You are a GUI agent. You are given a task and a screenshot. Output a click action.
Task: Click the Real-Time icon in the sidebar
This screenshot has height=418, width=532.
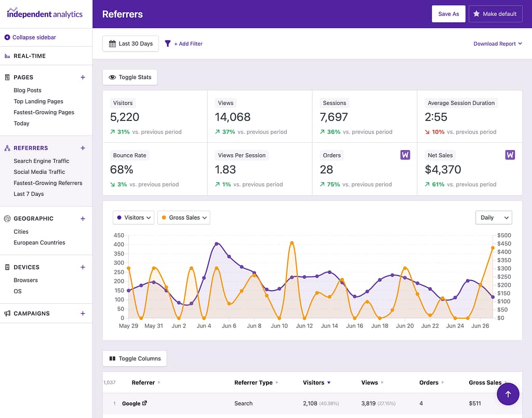(7, 56)
